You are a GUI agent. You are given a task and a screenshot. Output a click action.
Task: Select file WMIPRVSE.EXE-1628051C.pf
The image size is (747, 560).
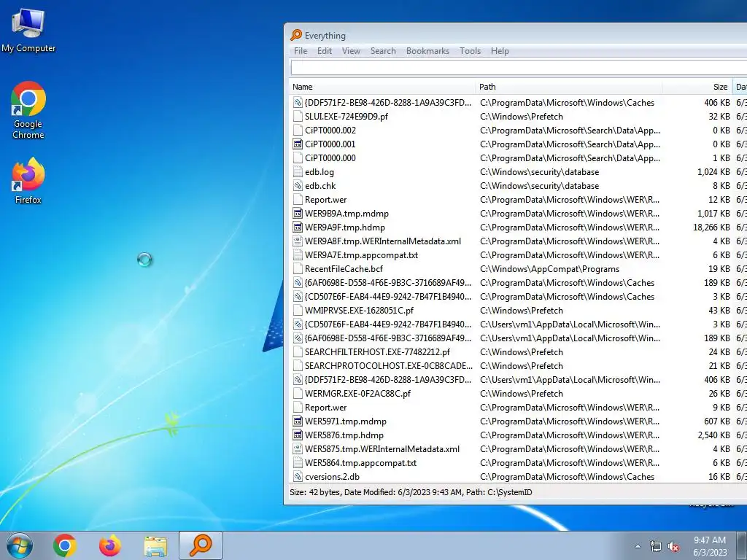point(359,311)
